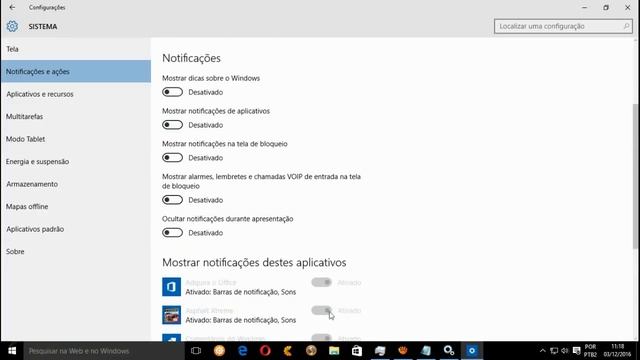The image size is (640, 360).
Task: Toggle Mostrar notificações na tela de bloqueio
Action: point(172,158)
